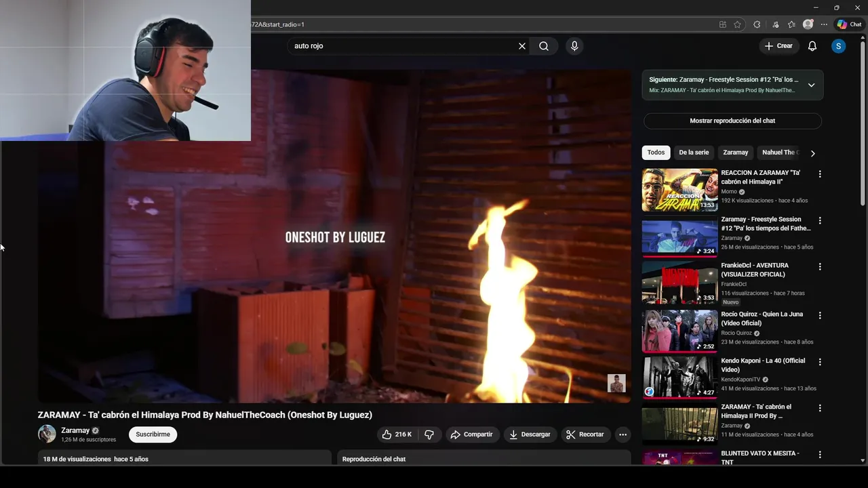Select the Zaramay filter chip
868x488 pixels.
(736, 152)
